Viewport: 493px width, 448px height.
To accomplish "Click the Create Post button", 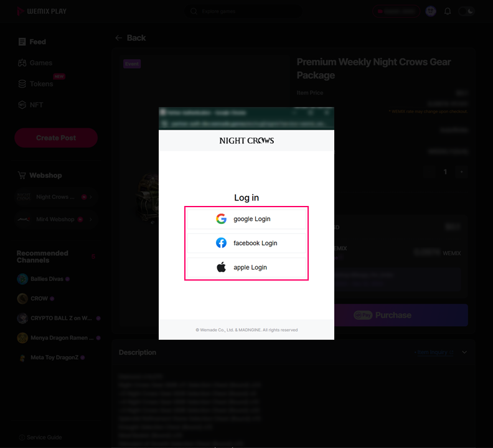I will pos(56,138).
